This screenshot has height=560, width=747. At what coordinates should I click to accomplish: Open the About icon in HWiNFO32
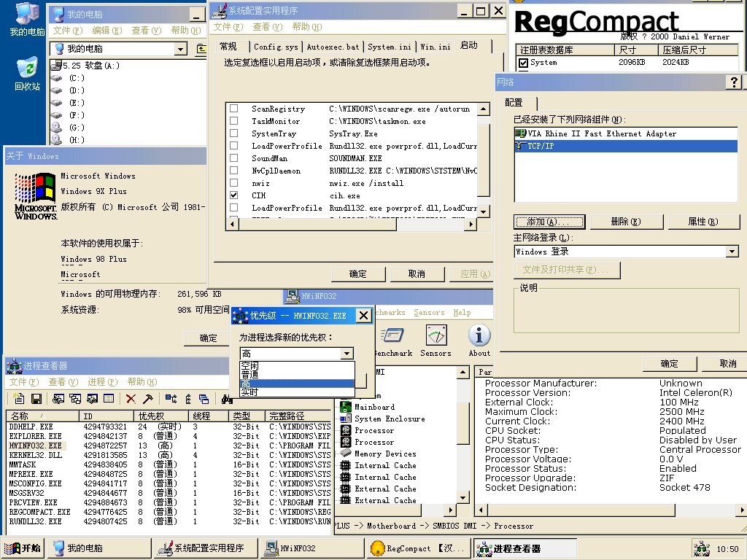[479, 341]
